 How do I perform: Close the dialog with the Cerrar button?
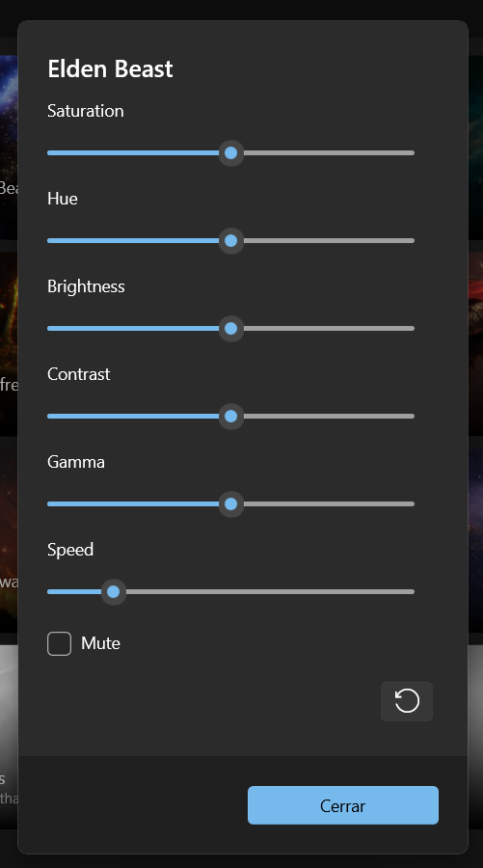[x=343, y=805]
